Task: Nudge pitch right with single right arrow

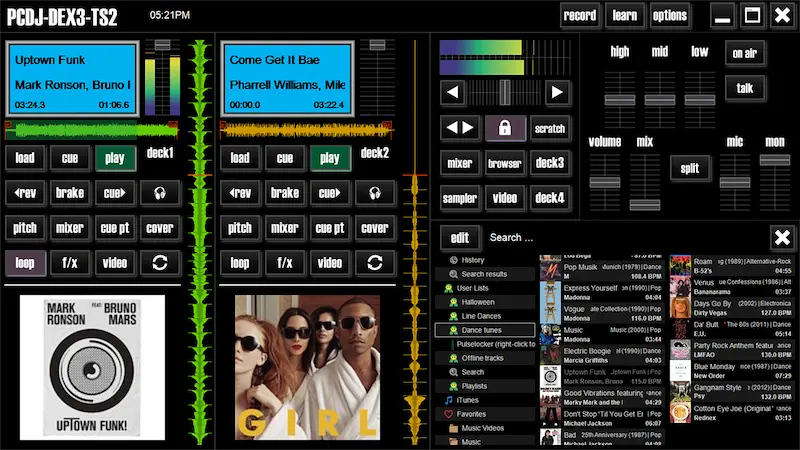Action: [x=557, y=92]
